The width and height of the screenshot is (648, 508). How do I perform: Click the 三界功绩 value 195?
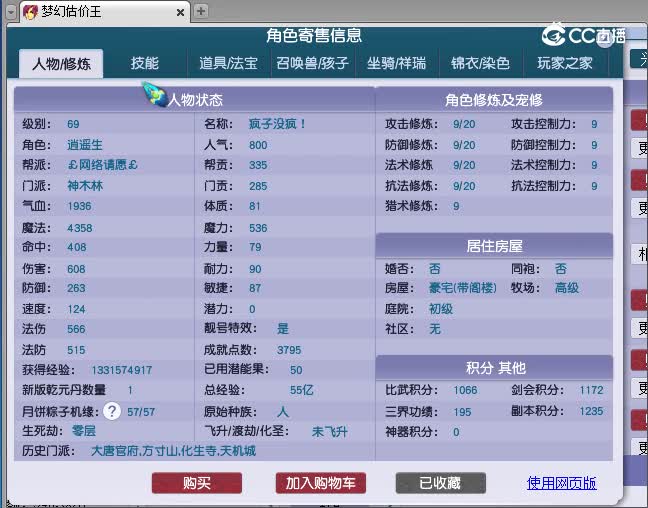[462, 412]
